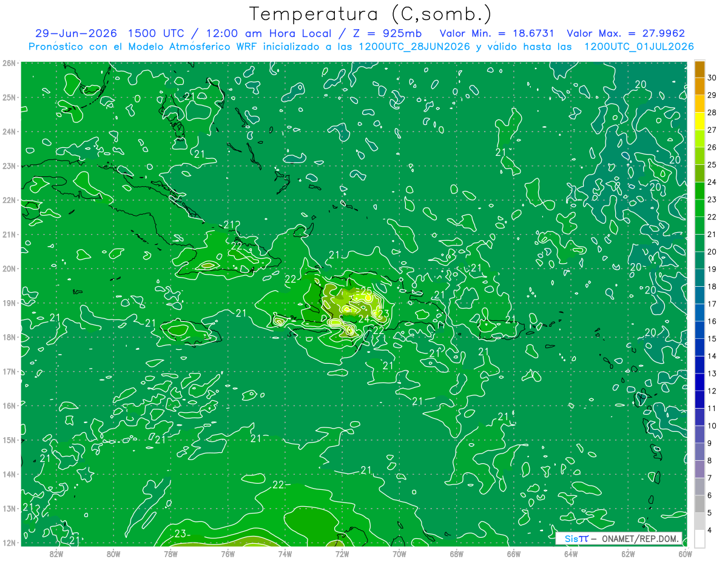Click the '17N' latitude axis label
This screenshot has width=728, height=562.
pos(9,371)
